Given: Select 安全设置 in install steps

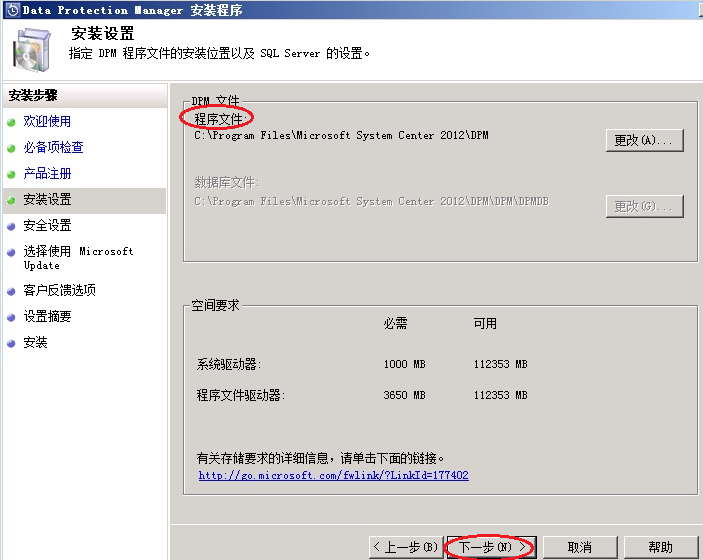Looking at the screenshot, I should (47, 226).
